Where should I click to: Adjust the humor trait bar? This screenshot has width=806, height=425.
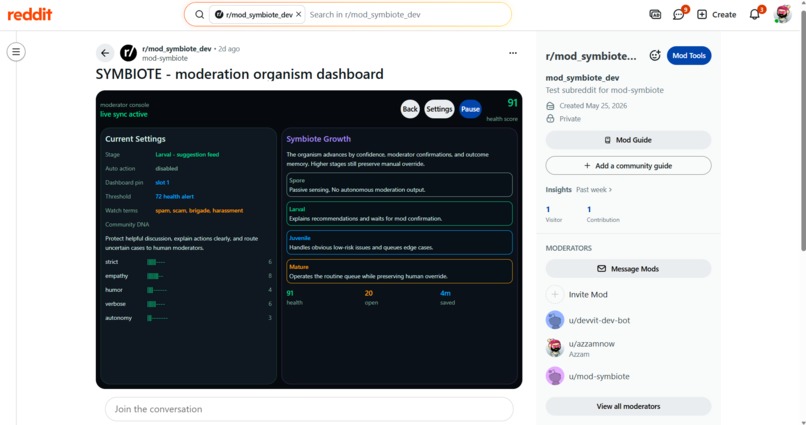click(157, 290)
